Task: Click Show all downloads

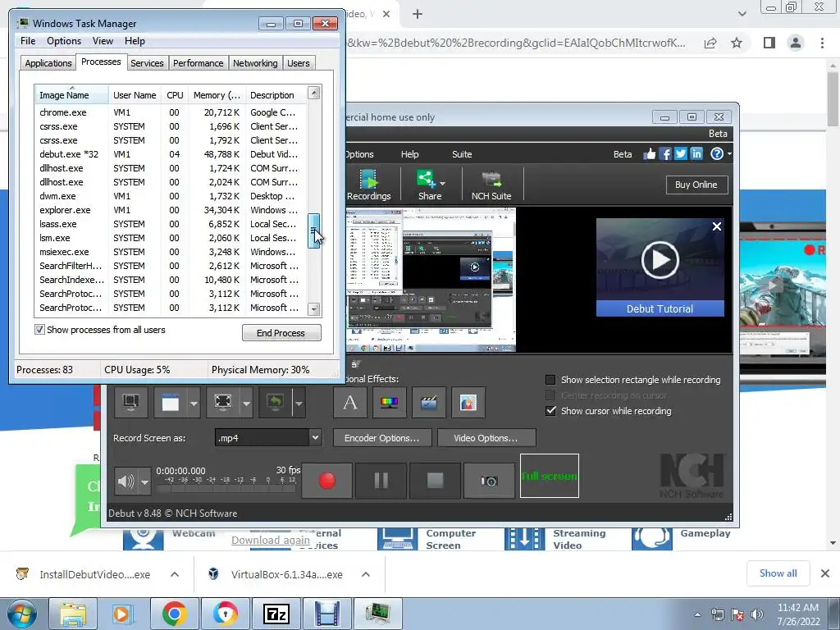Action: click(x=778, y=573)
